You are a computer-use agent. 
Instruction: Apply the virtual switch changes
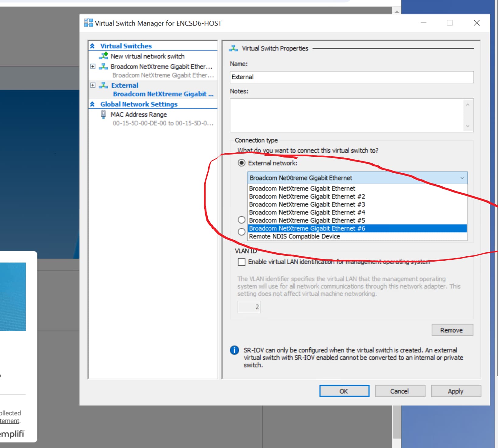456,391
